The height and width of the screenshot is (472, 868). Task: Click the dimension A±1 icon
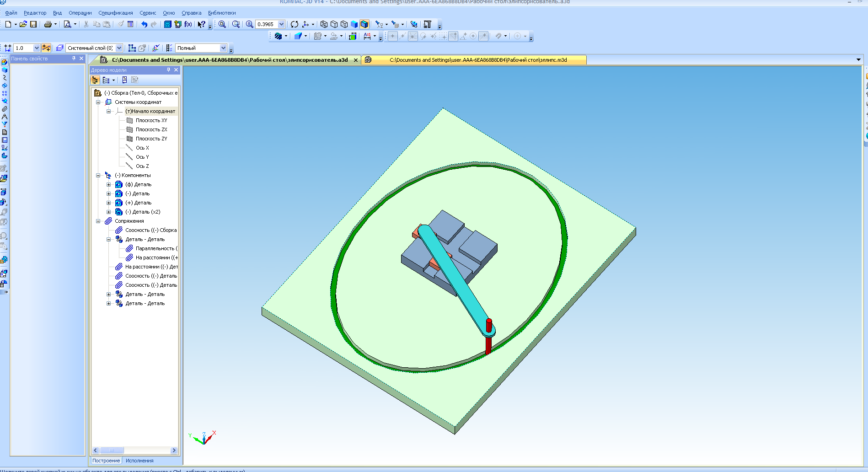click(x=367, y=36)
